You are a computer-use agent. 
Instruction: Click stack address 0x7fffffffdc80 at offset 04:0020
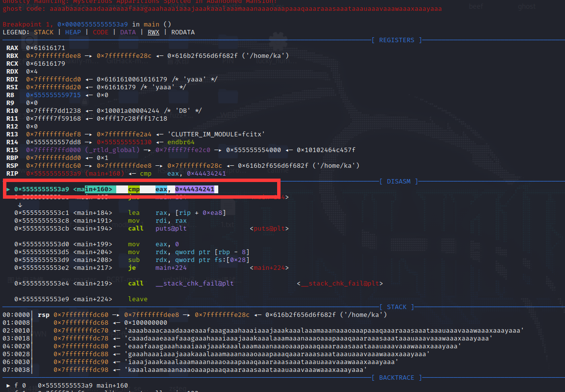81,346
